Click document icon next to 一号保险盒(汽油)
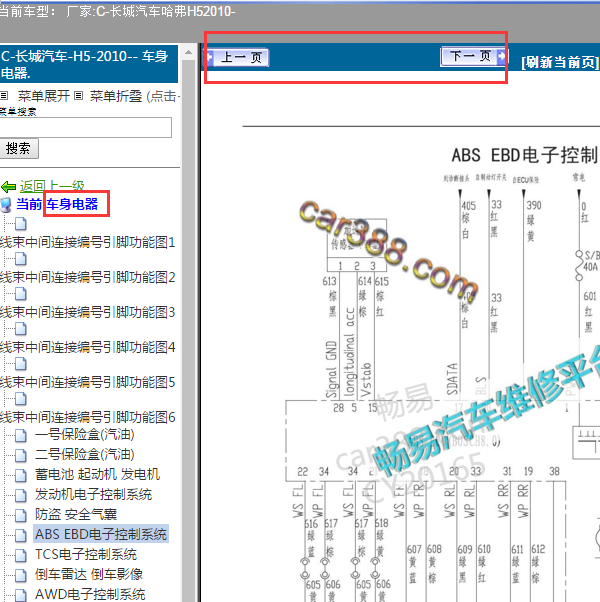 pyautogui.click(x=21, y=435)
